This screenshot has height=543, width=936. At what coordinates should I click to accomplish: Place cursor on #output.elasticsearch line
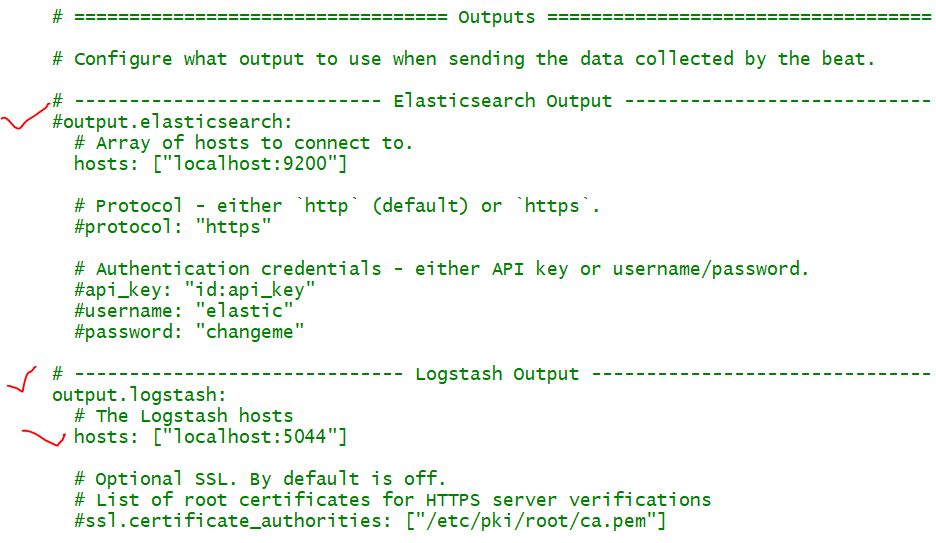point(173,122)
